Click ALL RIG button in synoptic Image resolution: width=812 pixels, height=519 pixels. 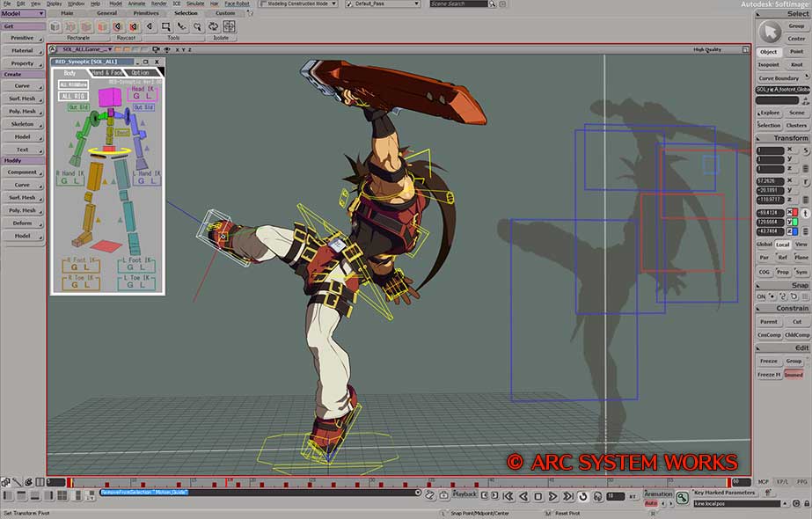(73, 96)
